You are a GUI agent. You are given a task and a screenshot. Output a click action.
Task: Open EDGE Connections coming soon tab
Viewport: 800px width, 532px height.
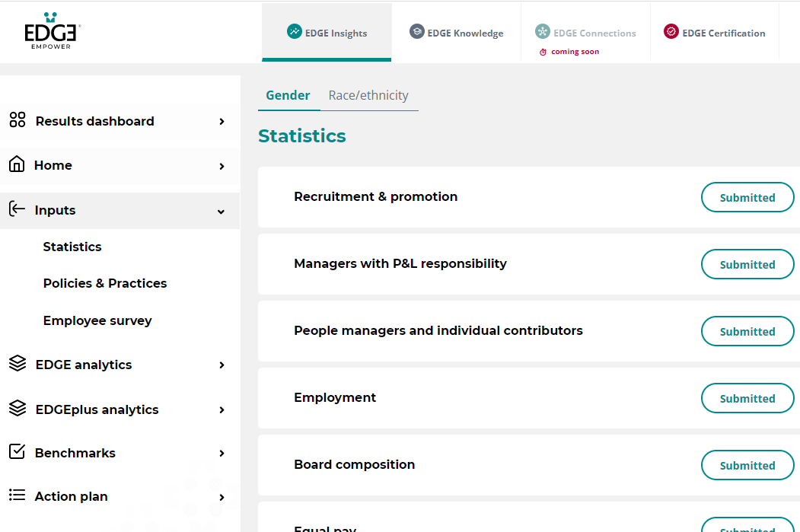[x=586, y=32]
